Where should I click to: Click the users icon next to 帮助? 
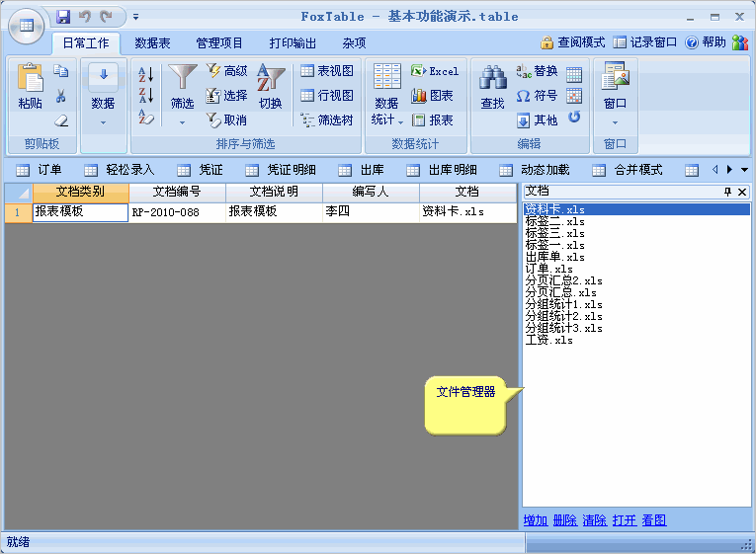click(740, 42)
